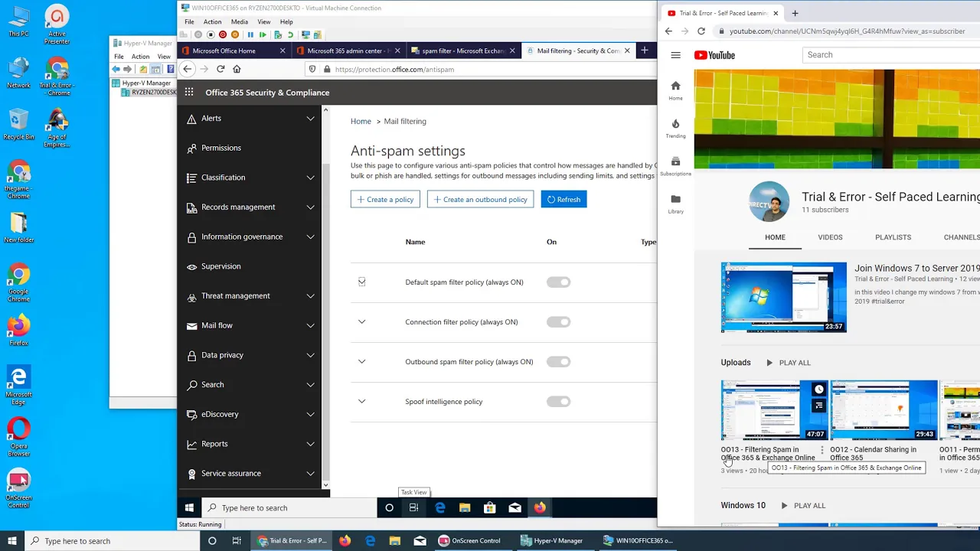Expand the Reports section chevron
The width and height of the screenshot is (980, 551).
point(310,444)
